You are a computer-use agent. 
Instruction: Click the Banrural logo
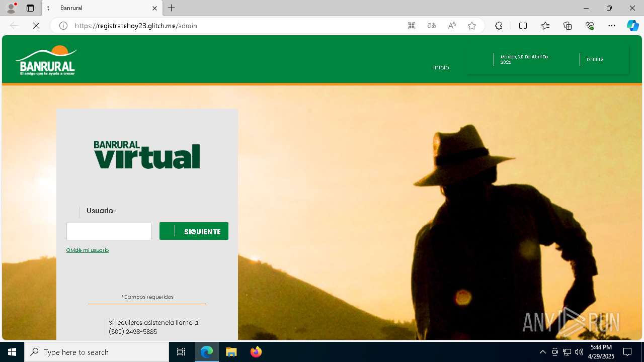pos(46,60)
